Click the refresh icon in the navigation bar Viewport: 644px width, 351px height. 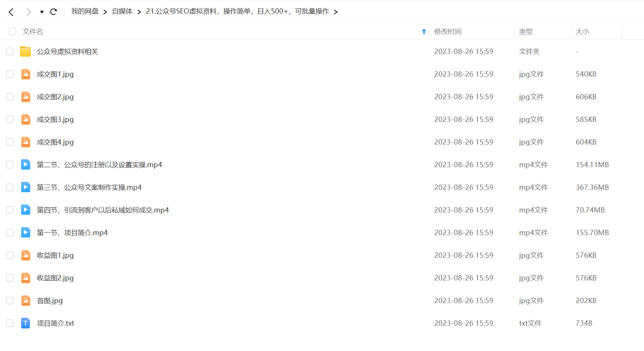(x=53, y=11)
